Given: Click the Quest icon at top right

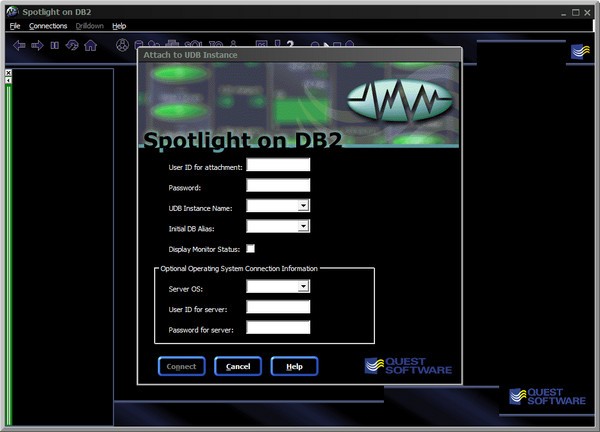Looking at the screenshot, I should [x=580, y=51].
